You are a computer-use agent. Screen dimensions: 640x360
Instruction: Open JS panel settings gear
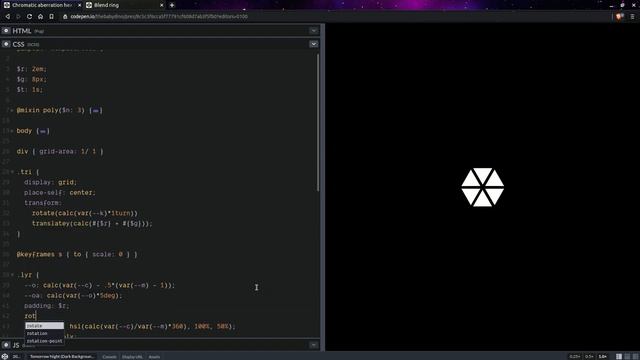click(6, 345)
